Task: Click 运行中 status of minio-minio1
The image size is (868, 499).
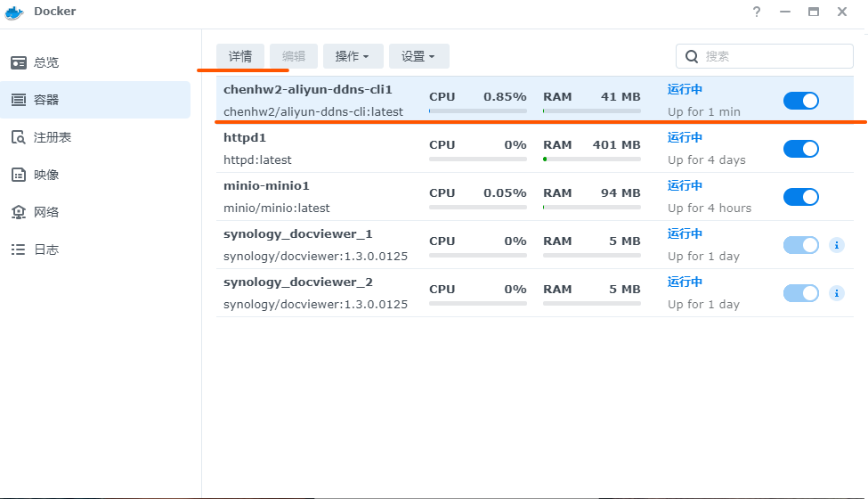Action: coord(685,185)
